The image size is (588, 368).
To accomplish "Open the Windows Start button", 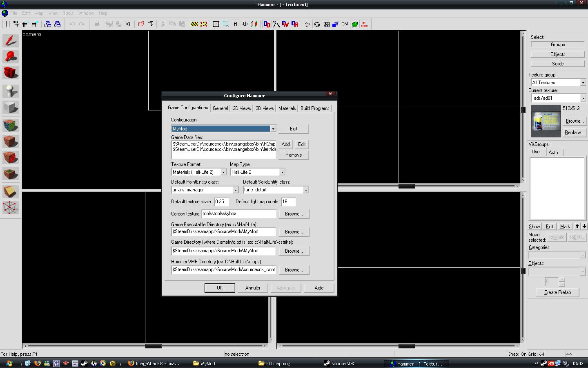I will click(x=9, y=363).
